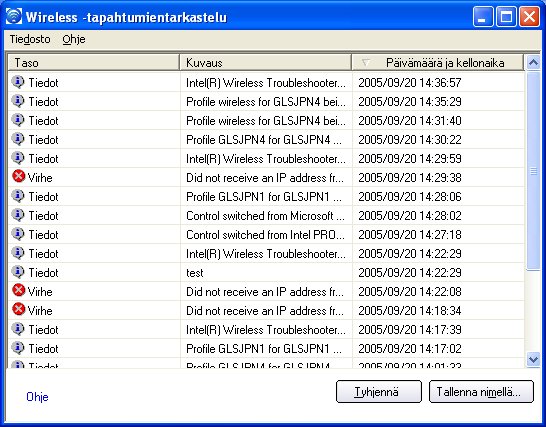Click the date 2005/09/20 14:22:08
This screenshot has width=546, height=427.
[x=410, y=292]
